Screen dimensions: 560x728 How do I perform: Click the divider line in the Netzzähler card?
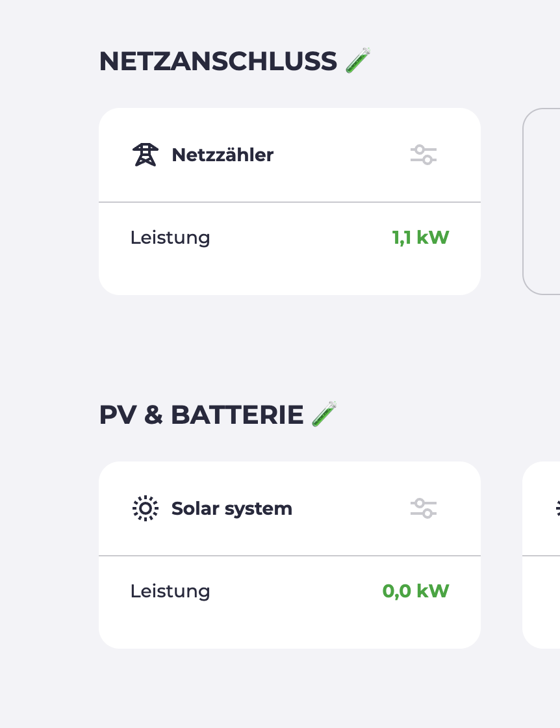tap(290, 202)
